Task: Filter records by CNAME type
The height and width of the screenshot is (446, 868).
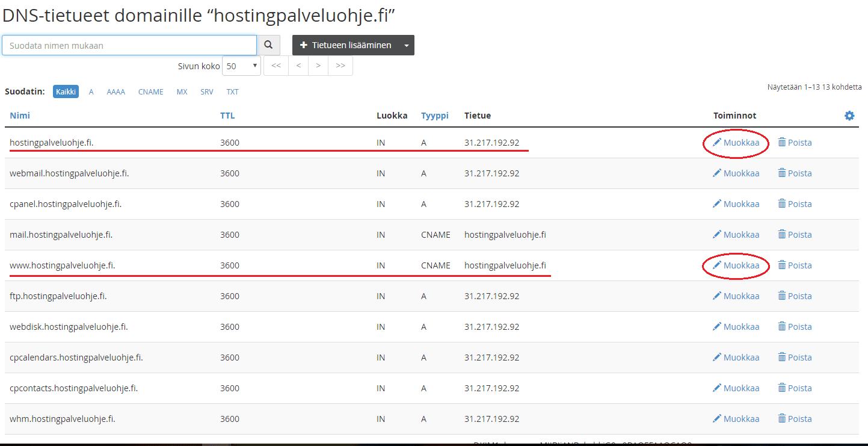Action: click(x=150, y=92)
